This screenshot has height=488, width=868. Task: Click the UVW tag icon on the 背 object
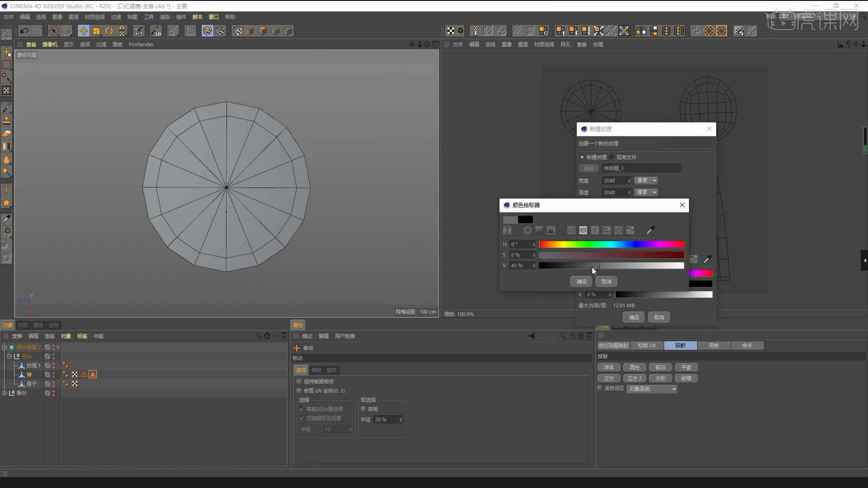(x=75, y=375)
